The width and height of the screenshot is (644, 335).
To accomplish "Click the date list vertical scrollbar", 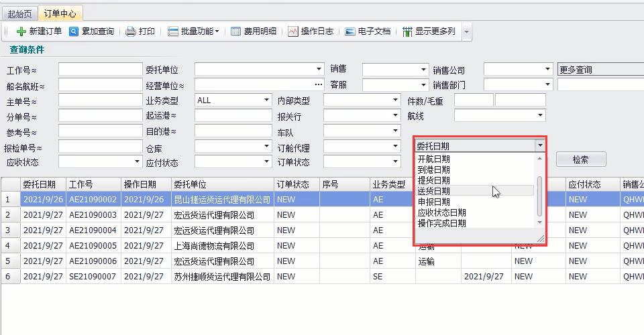I will click(539, 194).
